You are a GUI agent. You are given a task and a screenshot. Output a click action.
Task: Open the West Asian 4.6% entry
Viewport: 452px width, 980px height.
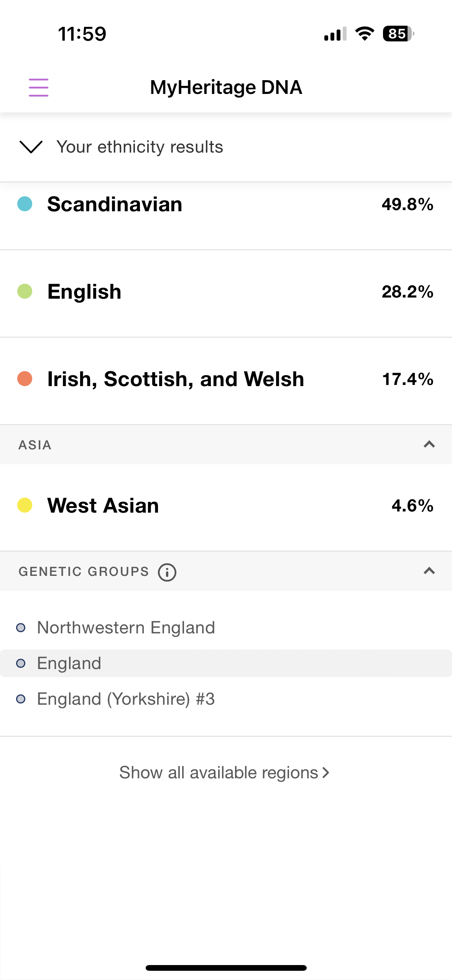226,506
